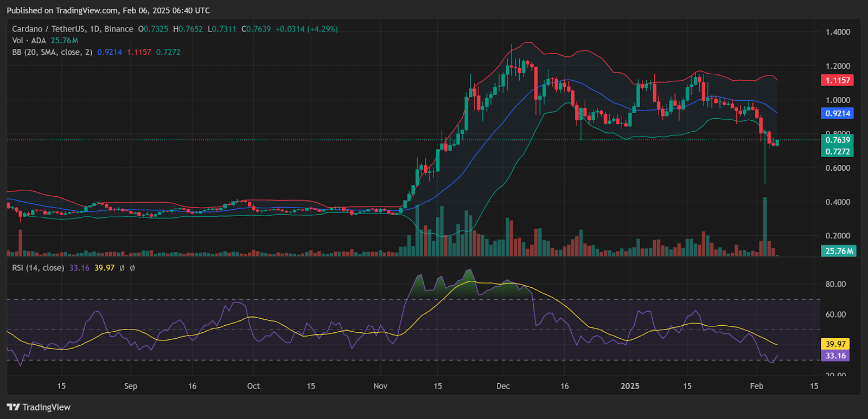Select the Cardano / TetherUS symbol title
Viewport: 868px width, 419px height.
click(73, 29)
